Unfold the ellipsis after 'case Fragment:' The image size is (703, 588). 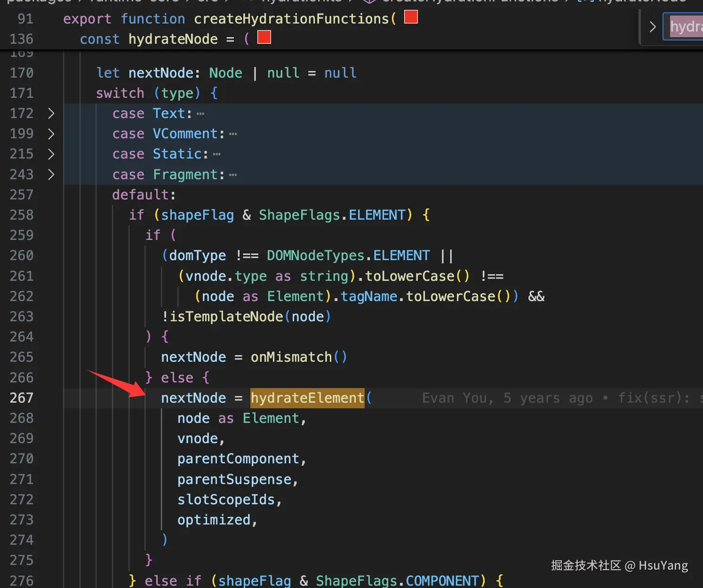[233, 175]
